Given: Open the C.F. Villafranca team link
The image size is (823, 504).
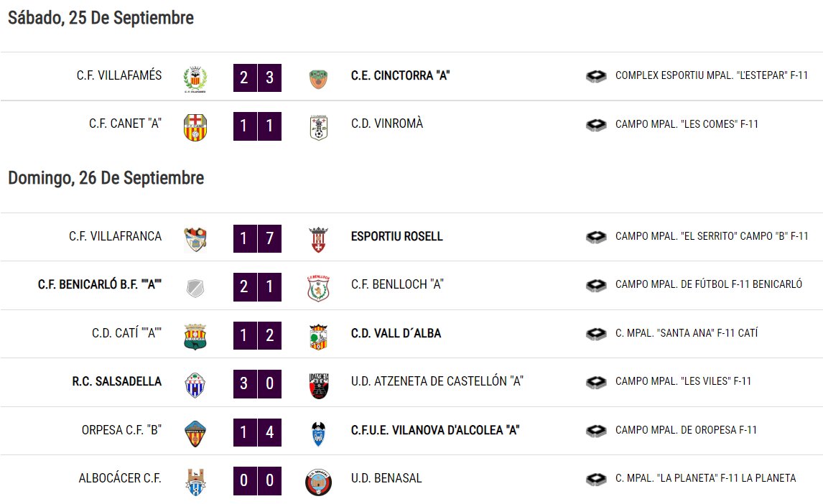Looking at the screenshot, I should pyautogui.click(x=116, y=236).
